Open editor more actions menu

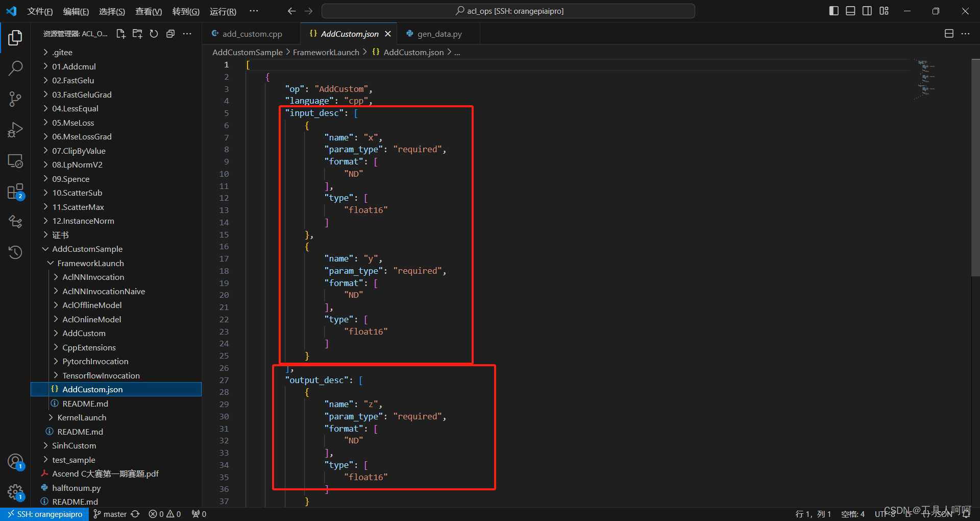coord(965,34)
